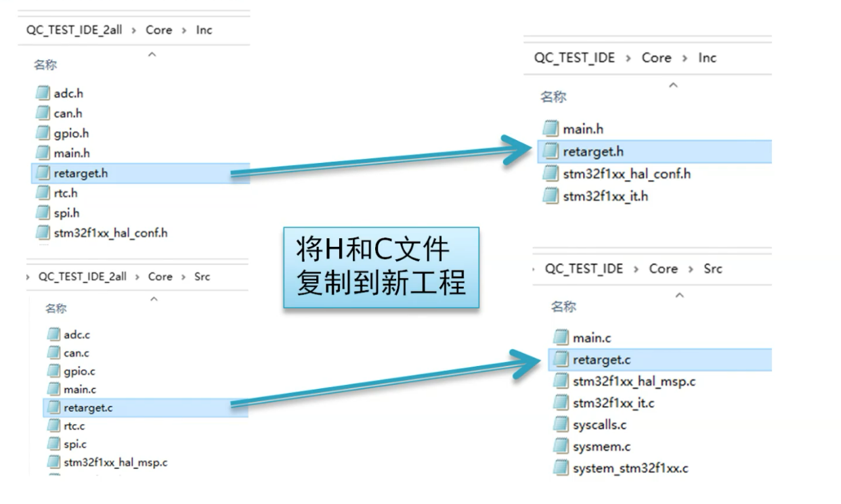Select gpio.c file icon in QC_TEST_IDE_2all Src
This screenshot has width=841, height=504.
pyautogui.click(x=53, y=371)
